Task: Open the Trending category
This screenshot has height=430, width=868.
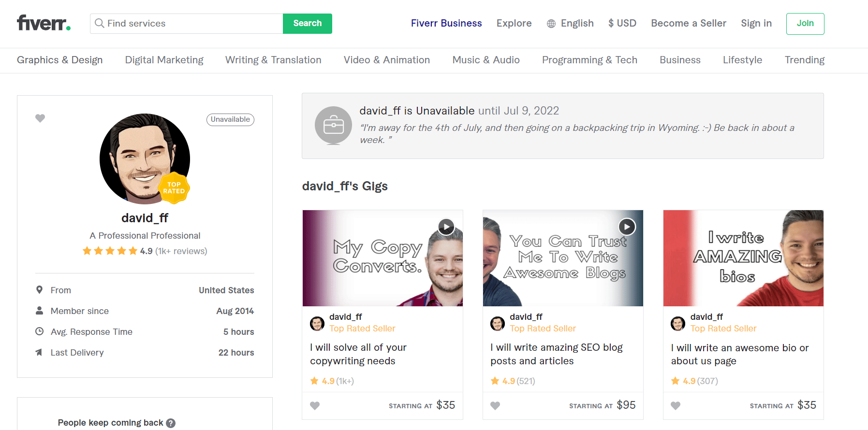Action: click(805, 60)
